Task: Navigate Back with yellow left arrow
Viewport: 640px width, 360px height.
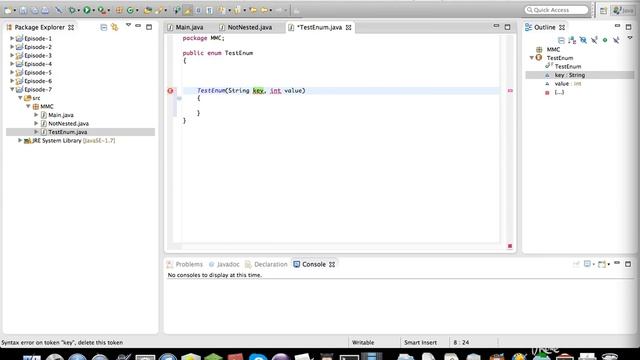Action: point(264,10)
